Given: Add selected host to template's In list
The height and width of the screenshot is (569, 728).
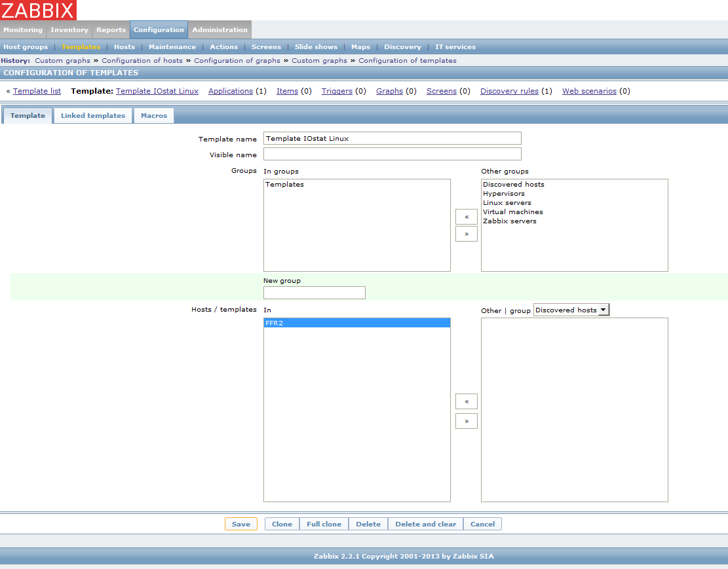Looking at the screenshot, I should coord(466,401).
